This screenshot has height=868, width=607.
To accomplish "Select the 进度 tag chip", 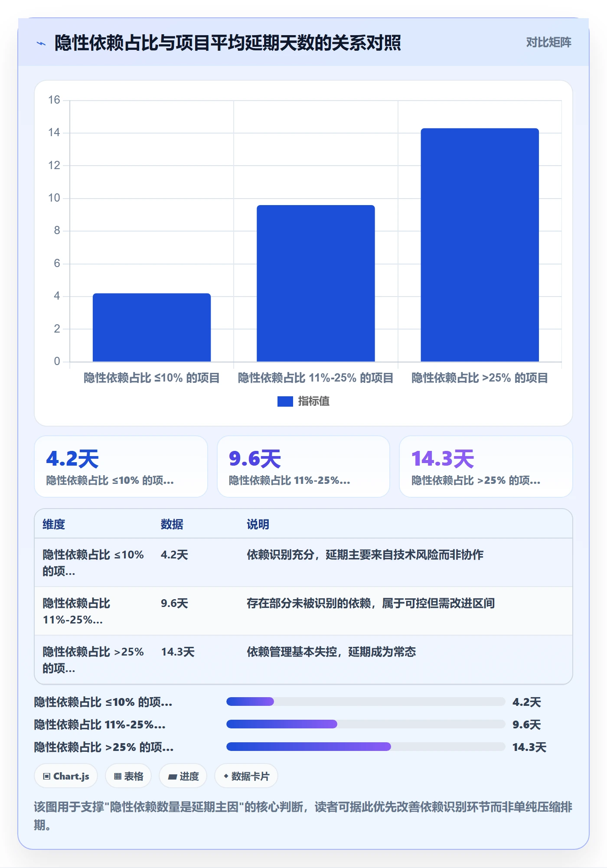I will [x=183, y=776].
